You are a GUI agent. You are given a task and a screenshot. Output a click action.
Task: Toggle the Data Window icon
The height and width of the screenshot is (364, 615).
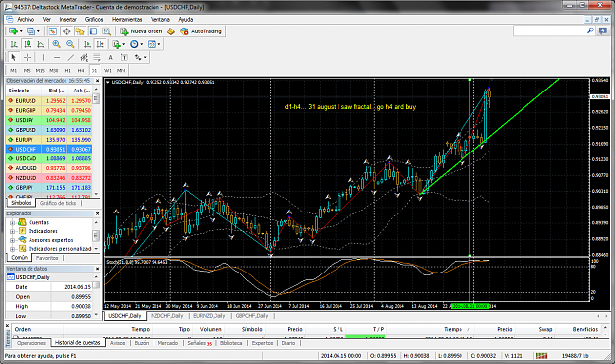[66, 31]
